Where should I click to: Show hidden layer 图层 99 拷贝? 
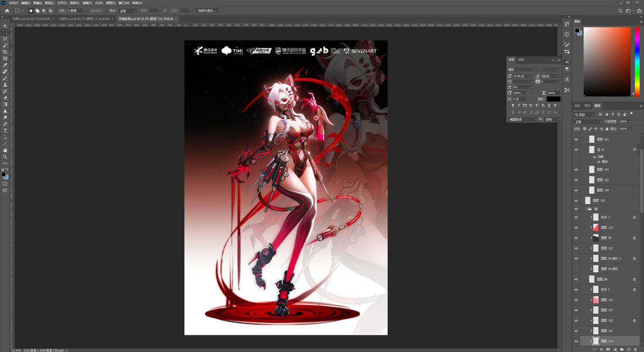(x=576, y=269)
